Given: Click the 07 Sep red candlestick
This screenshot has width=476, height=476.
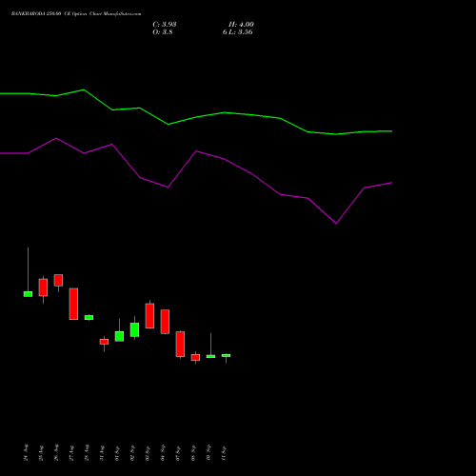Looking at the screenshot, I should click(180, 344).
